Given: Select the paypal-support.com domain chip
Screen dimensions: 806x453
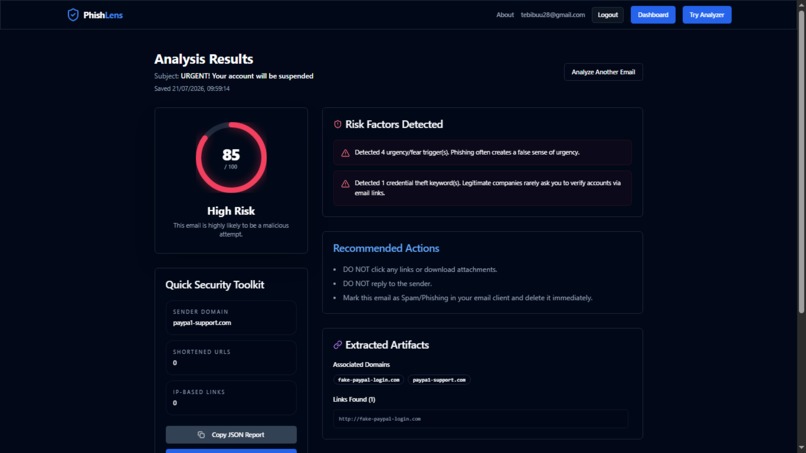Looking at the screenshot, I should (x=439, y=380).
